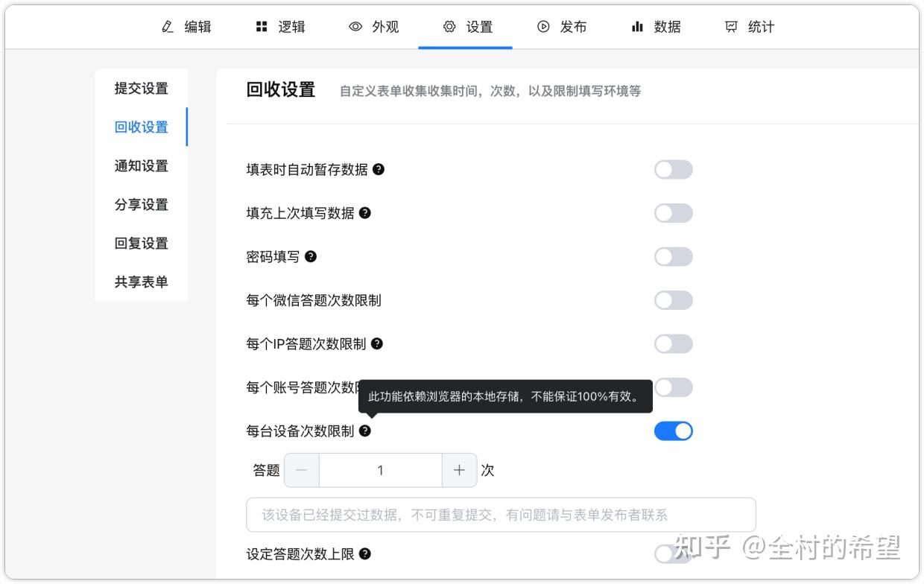The width and height of the screenshot is (924, 584).
Task: Select 回收设置 in the sidebar
Action: [x=141, y=127]
